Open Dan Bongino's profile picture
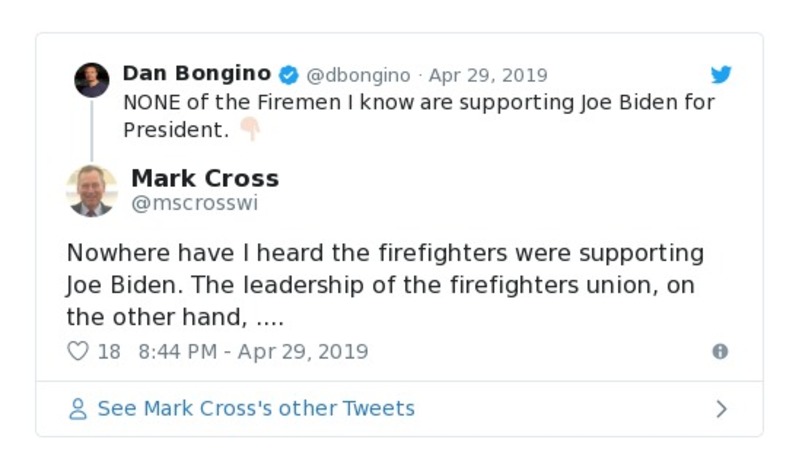 pyautogui.click(x=92, y=80)
